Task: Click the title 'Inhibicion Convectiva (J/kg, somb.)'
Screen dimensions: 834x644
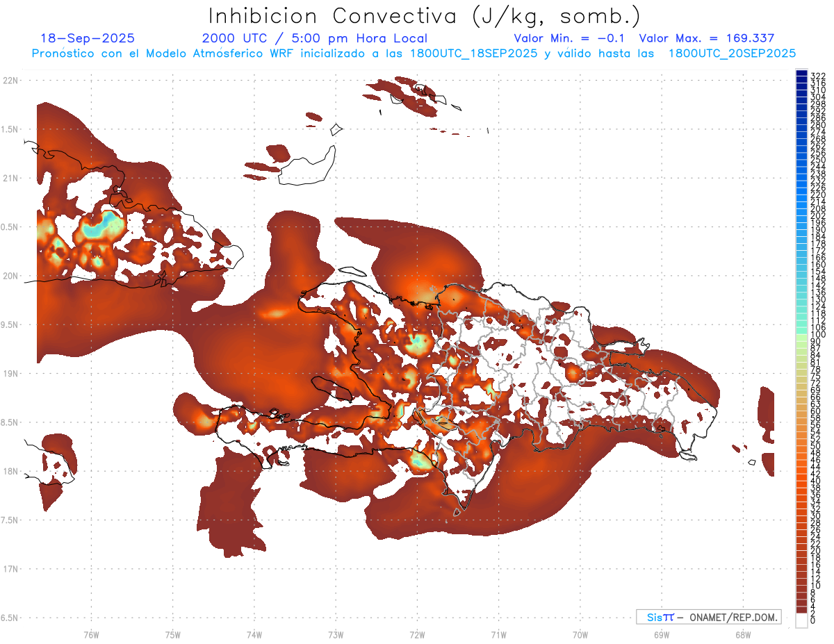Action: 425,16
